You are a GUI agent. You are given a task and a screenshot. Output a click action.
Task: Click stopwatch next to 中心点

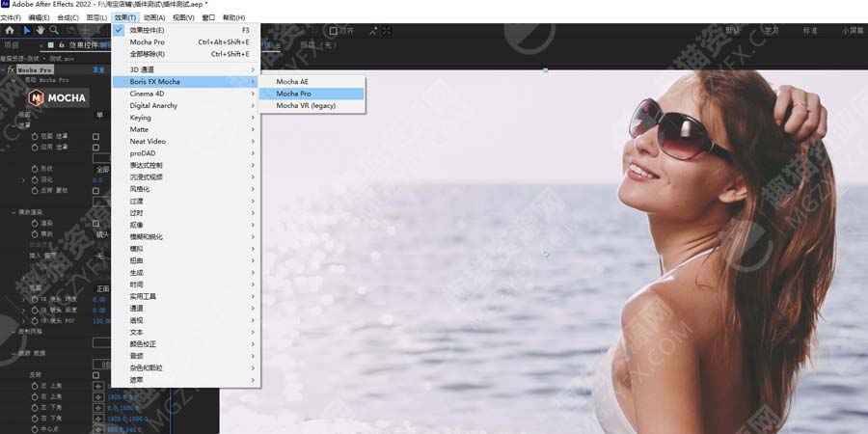point(35,429)
